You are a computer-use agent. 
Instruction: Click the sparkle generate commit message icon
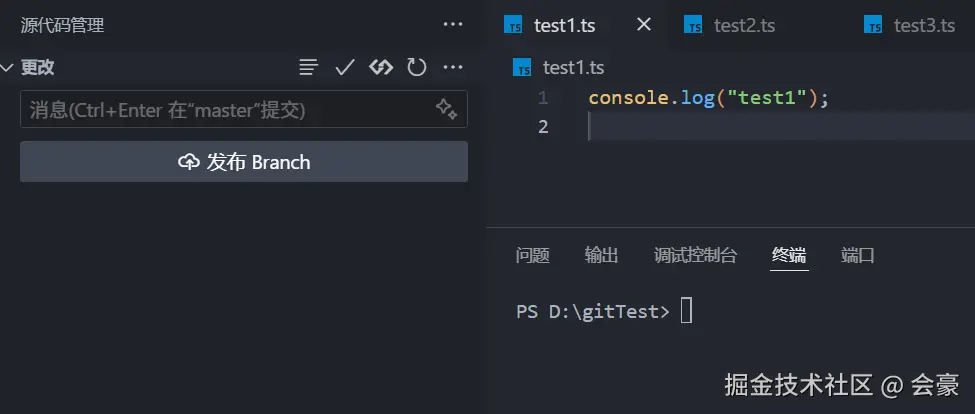point(446,109)
